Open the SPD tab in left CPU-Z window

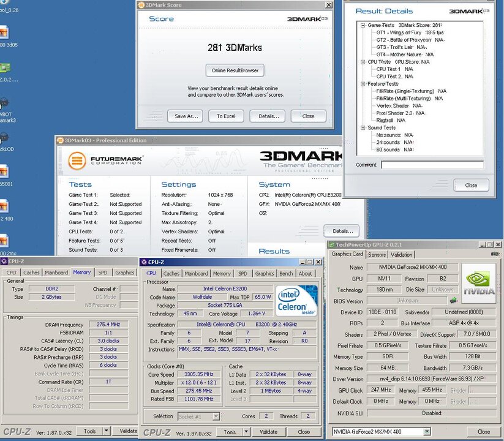pyautogui.click(x=102, y=273)
